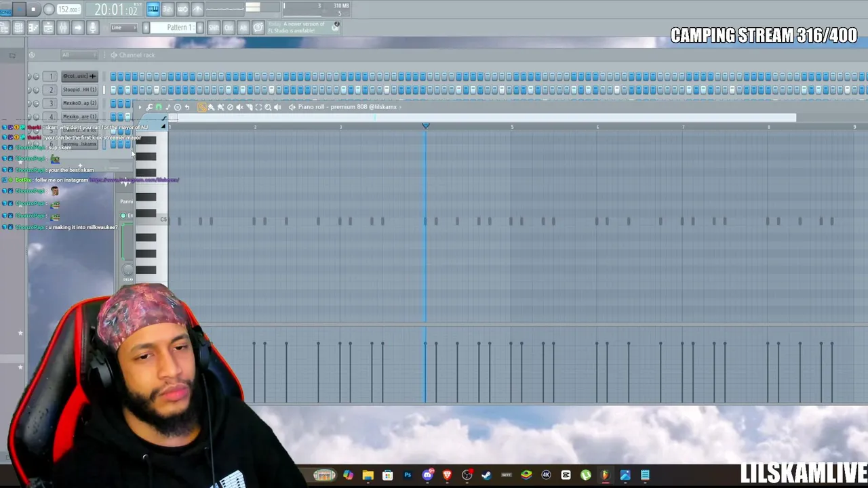The width and height of the screenshot is (868, 488).
Task: Open the Instagram link in chat overlay
Action: 134,180
